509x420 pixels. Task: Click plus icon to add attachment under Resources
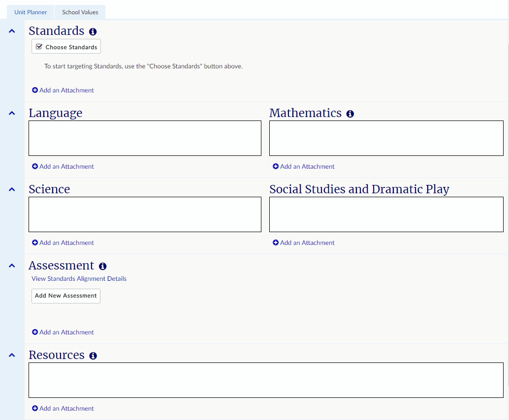[35, 409]
